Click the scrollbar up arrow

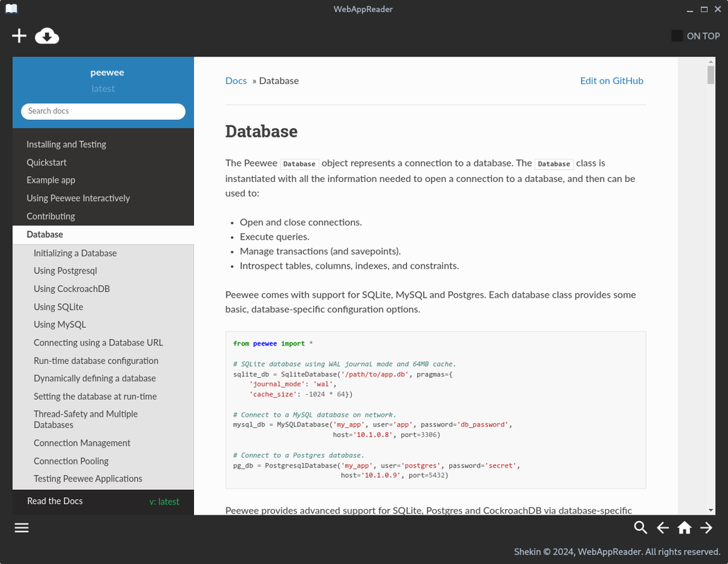coord(711,61)
